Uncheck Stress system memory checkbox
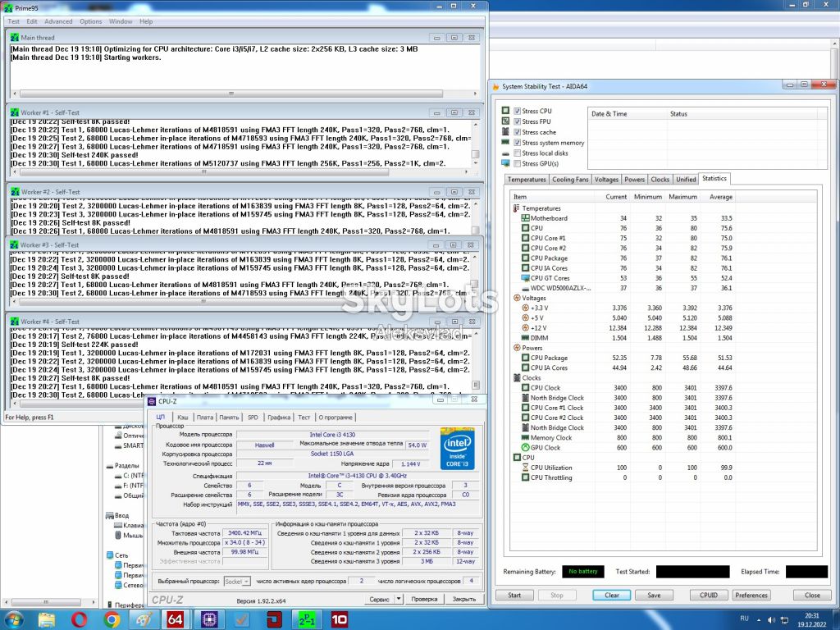This screenshot has width=840, height=630. pos(517,143)
